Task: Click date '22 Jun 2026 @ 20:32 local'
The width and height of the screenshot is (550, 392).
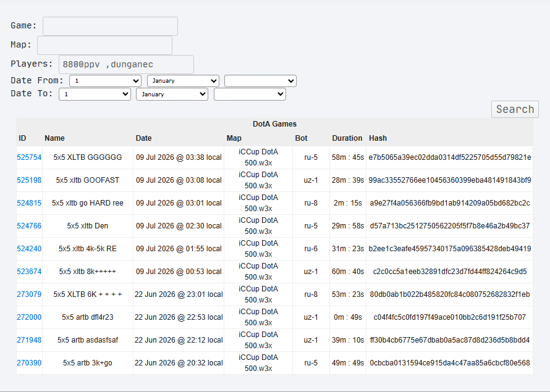Action: coord(179,363)
